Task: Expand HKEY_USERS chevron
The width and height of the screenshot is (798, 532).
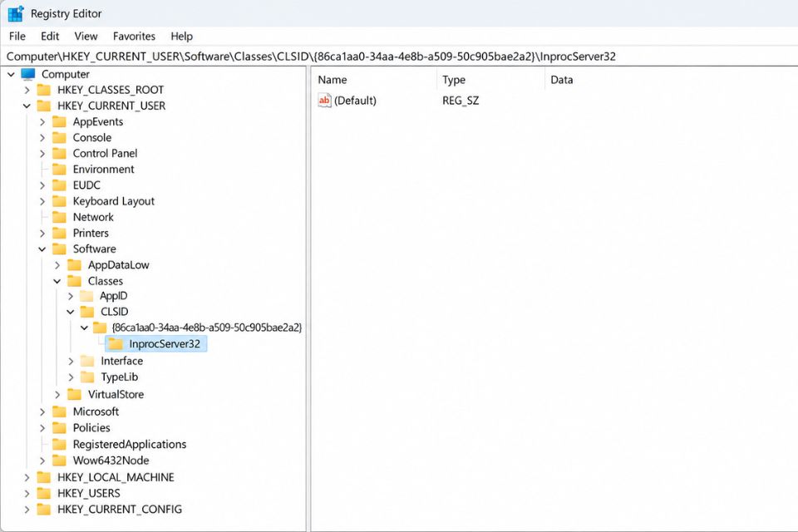Action: 27,494
